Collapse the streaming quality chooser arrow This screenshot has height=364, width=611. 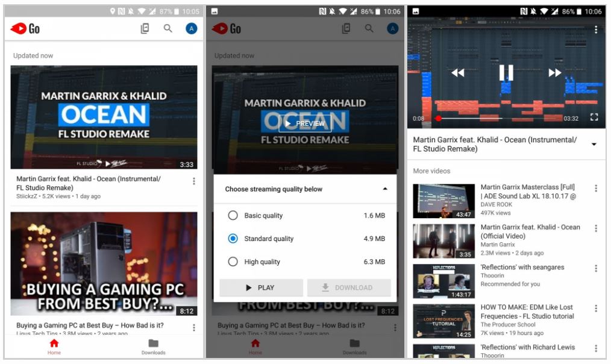385,189
